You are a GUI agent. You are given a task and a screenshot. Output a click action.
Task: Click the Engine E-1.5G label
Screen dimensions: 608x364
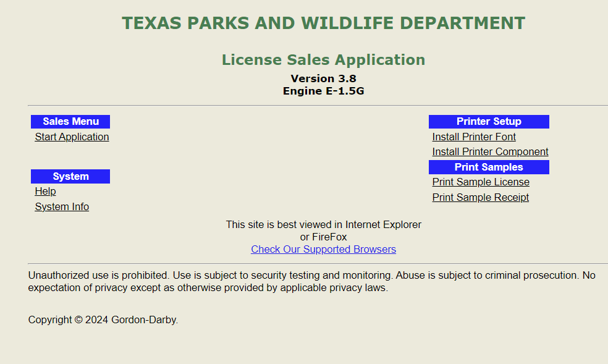pos(323,91)
